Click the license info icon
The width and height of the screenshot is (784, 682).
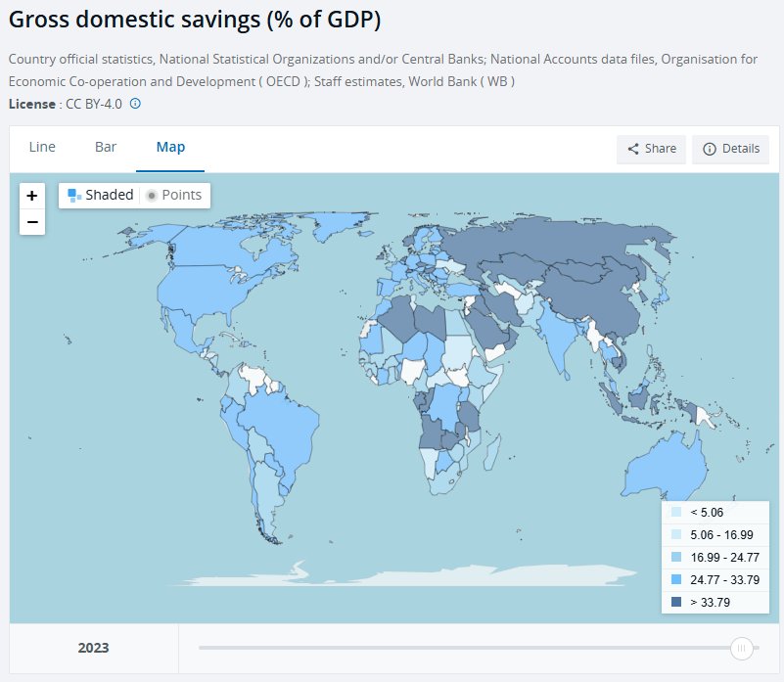[x=135, y=104]
